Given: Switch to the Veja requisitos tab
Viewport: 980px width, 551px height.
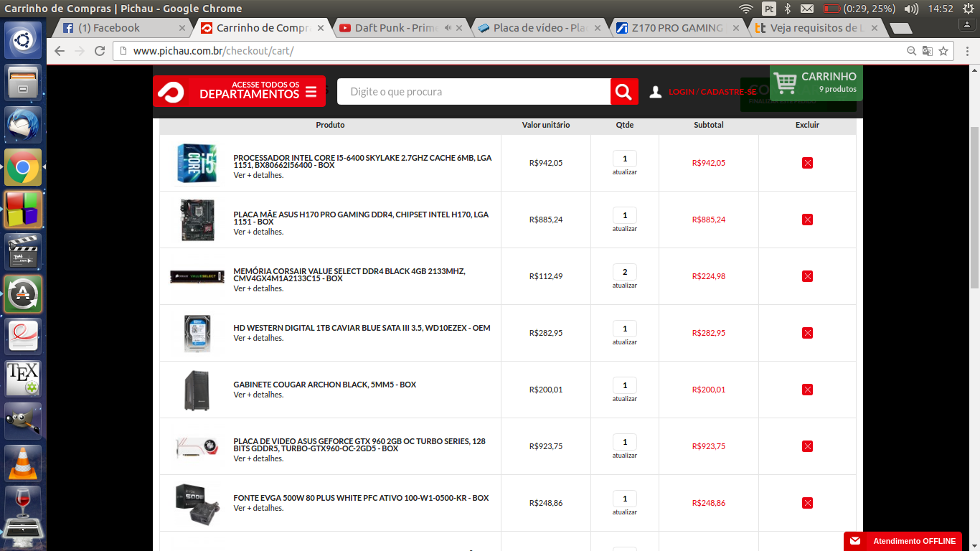Looking at the screenshot, I should pos(817,28).
